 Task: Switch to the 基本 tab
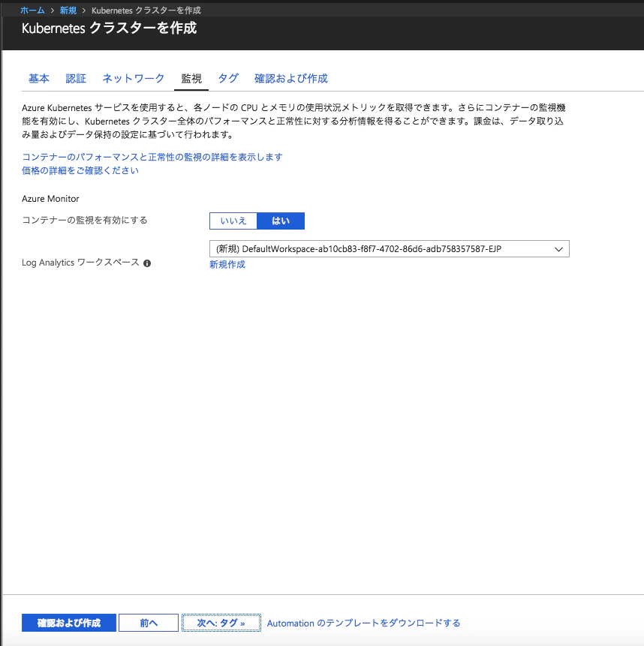39,78
